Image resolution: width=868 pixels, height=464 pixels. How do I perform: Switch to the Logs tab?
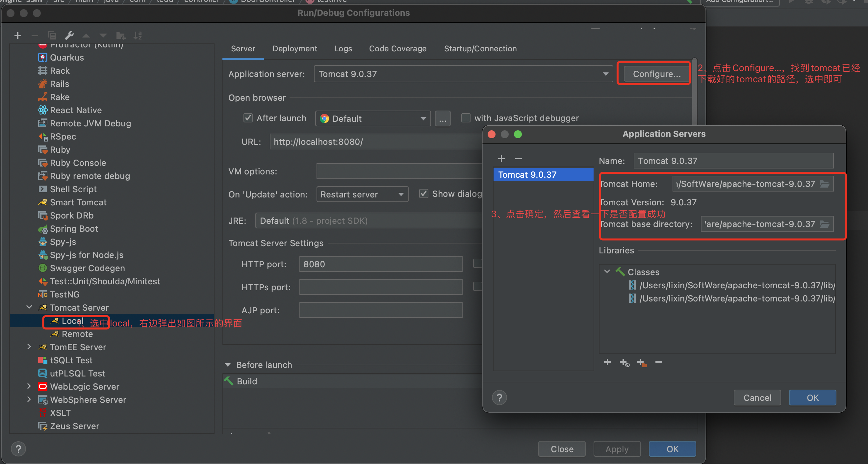343,49
